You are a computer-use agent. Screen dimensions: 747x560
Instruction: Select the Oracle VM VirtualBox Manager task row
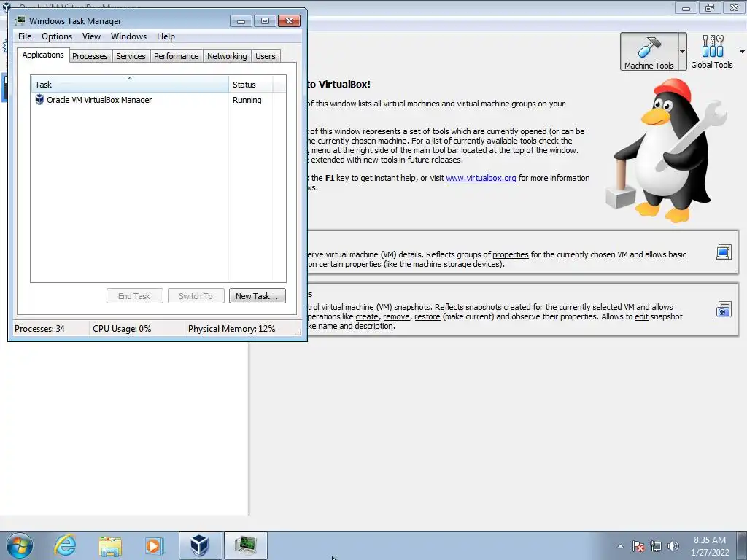(x=158, y=100)
